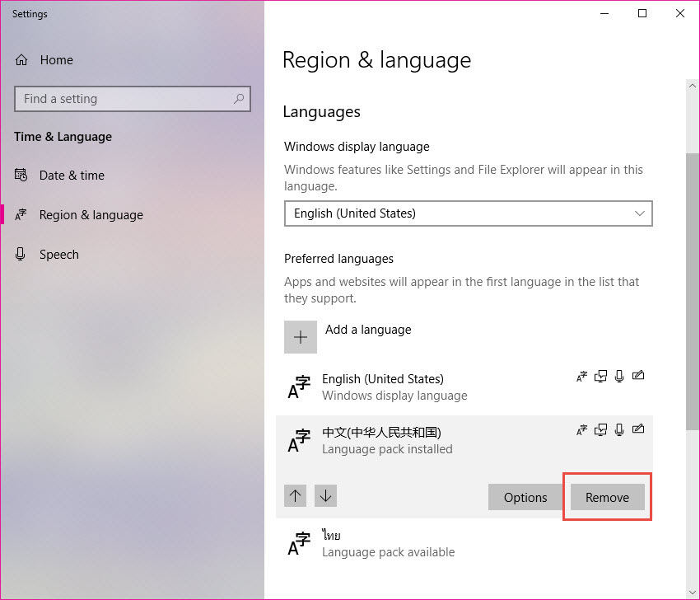Remove the Chinese language
This screenshot has height=600, width=700.
coord(607,497)
